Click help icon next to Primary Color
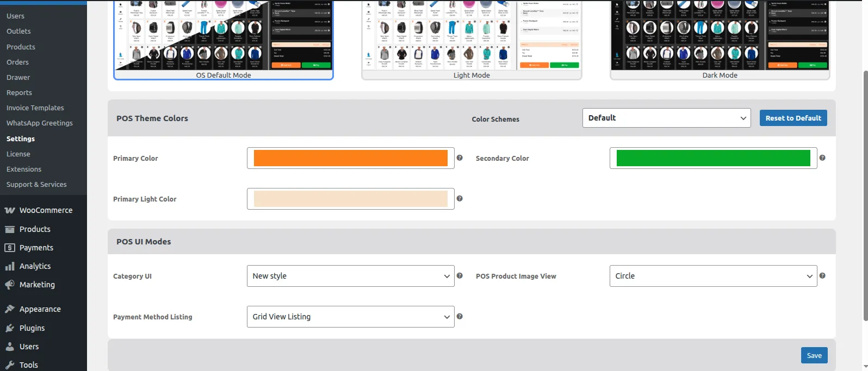Viewport: 868px width, 371px height. click(x=460, y=158)
